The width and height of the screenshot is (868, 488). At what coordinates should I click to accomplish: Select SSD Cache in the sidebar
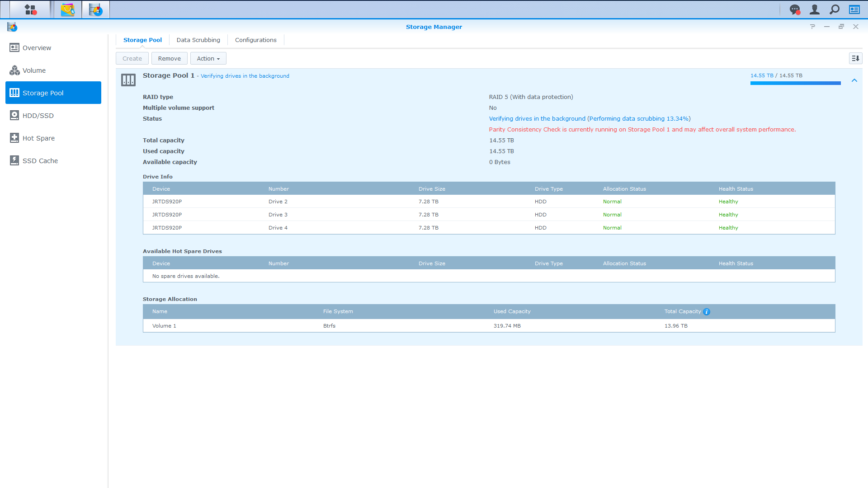pos(40,161)
